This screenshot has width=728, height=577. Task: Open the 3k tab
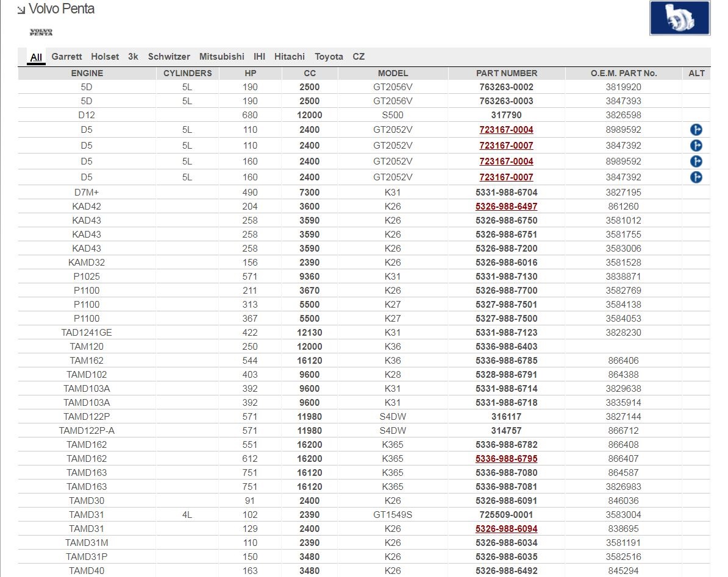click(x=134, y=57)
